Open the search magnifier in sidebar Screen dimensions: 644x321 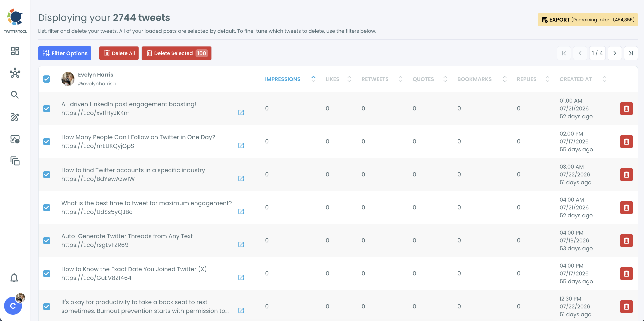coord(15,95)
